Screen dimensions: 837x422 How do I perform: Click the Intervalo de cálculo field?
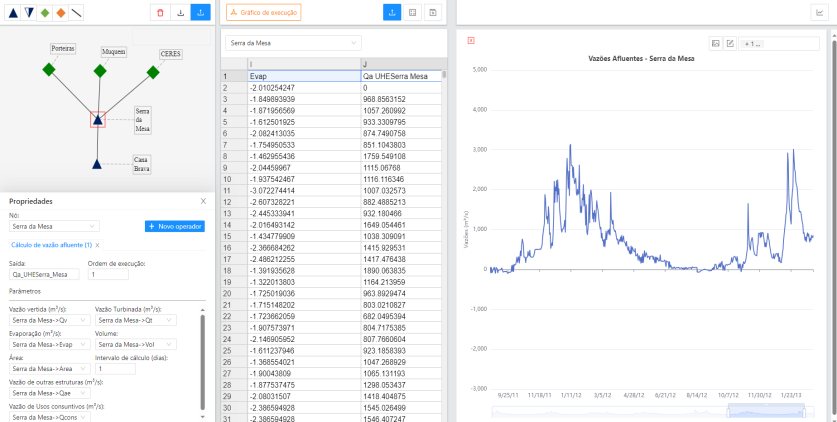tap(115, 369)
